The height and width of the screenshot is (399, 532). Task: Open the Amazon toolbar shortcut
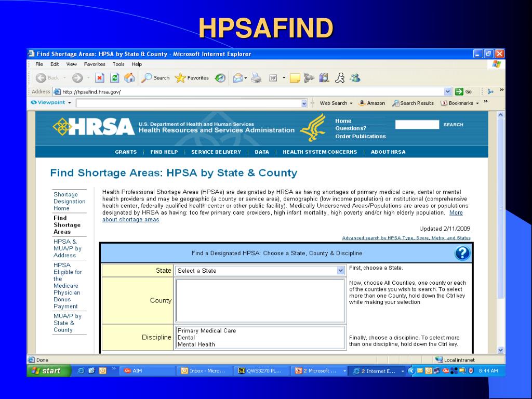point(372,103)
